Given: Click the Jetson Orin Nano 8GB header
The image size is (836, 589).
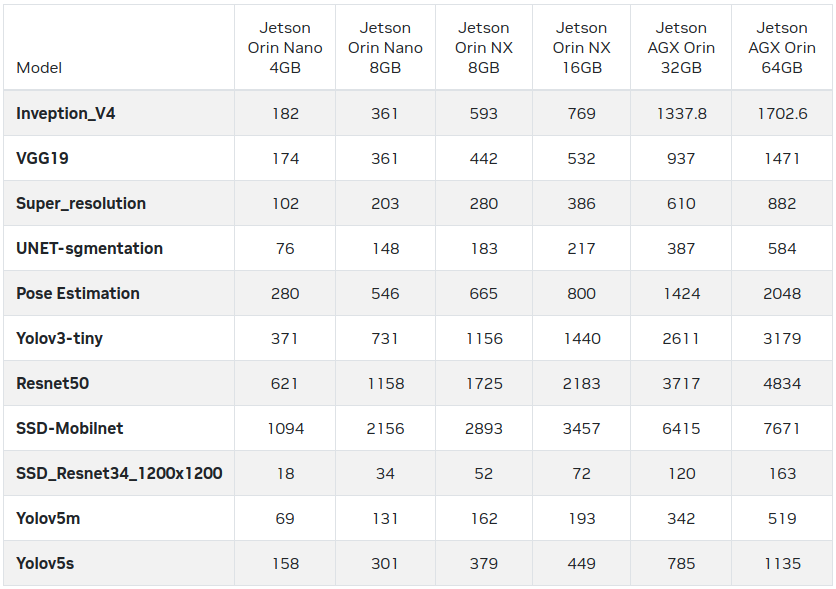Looking at the screenshot, I should (385, 48).
